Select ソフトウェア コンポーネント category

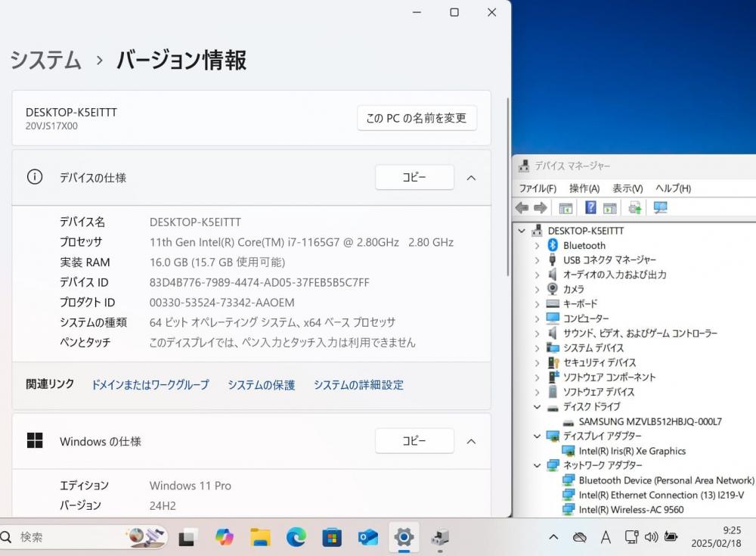(609, 377)
